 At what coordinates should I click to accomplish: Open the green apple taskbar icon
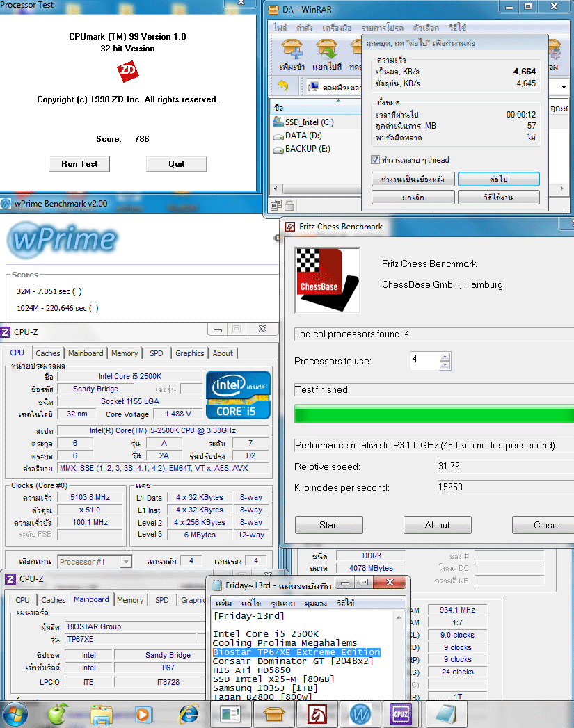click(58, 714)
